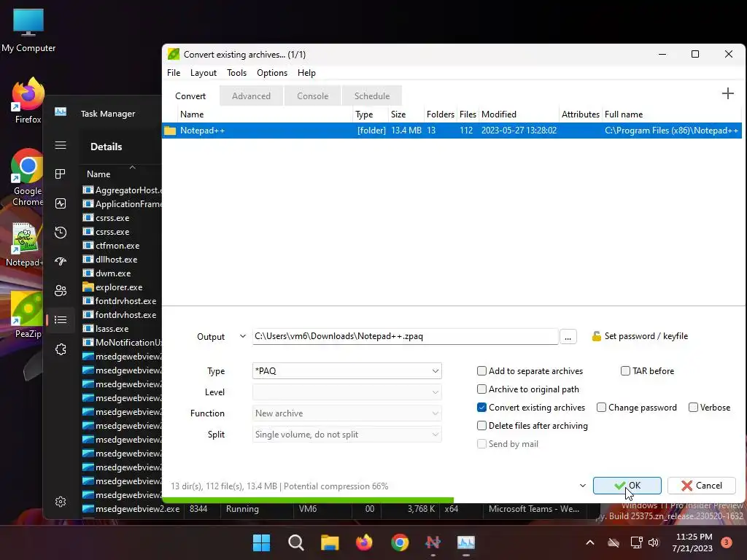Image resolution: width=747 pixels, height=560 pixels.
Task: Click the Google Chrome desktop shortcut
Action: pos(27,178)
